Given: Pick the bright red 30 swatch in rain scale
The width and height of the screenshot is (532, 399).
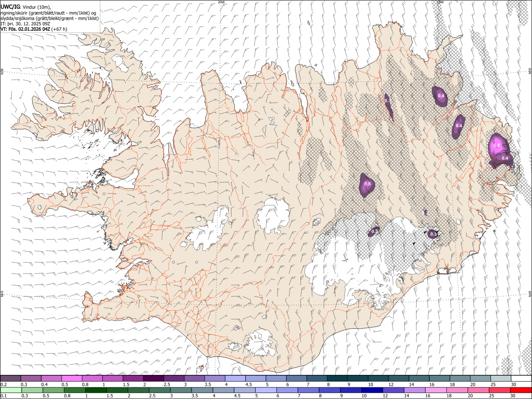Looking at the screenshot, I should [x=521, y=390].
